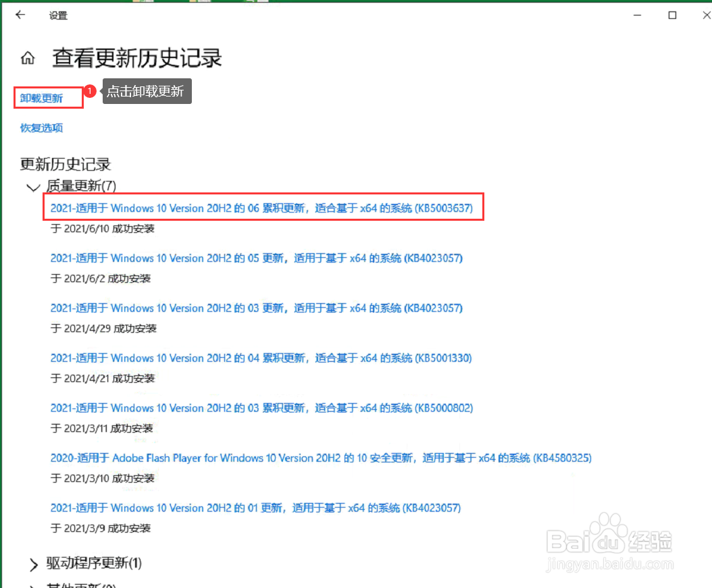Click the 设置 title bar label
Image resolution: width=712 pixels, height=588 pixels.
click(x=58, y=15)
